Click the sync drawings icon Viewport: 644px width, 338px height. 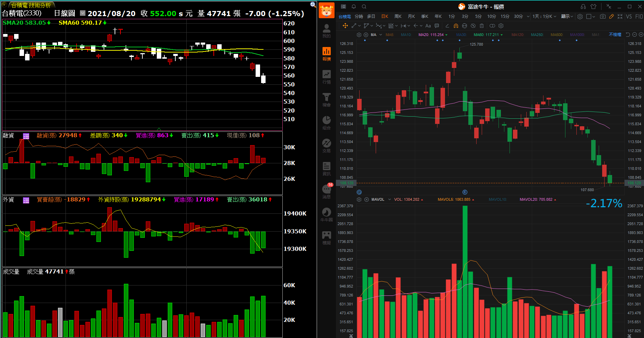pos(465,26)
